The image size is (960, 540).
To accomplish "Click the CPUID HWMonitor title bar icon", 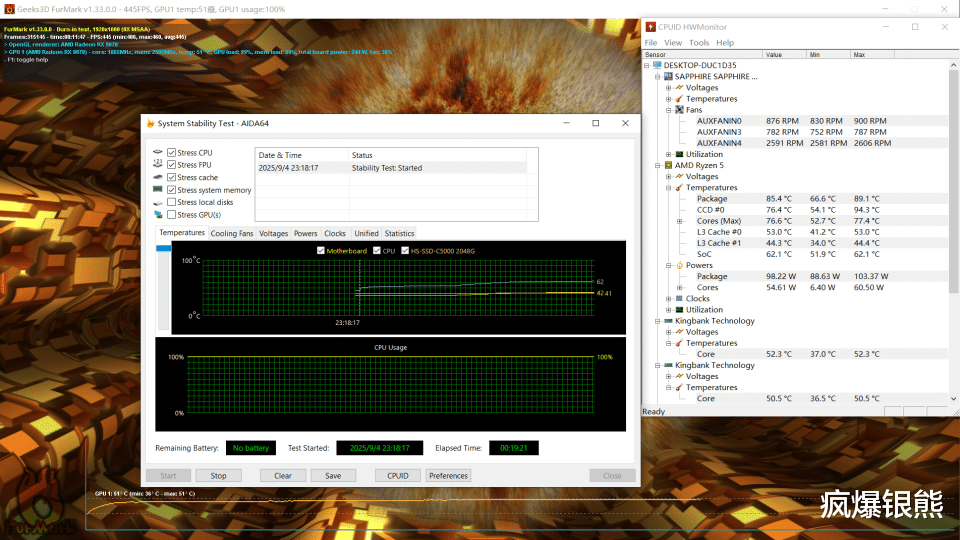I will click(651, 27).
